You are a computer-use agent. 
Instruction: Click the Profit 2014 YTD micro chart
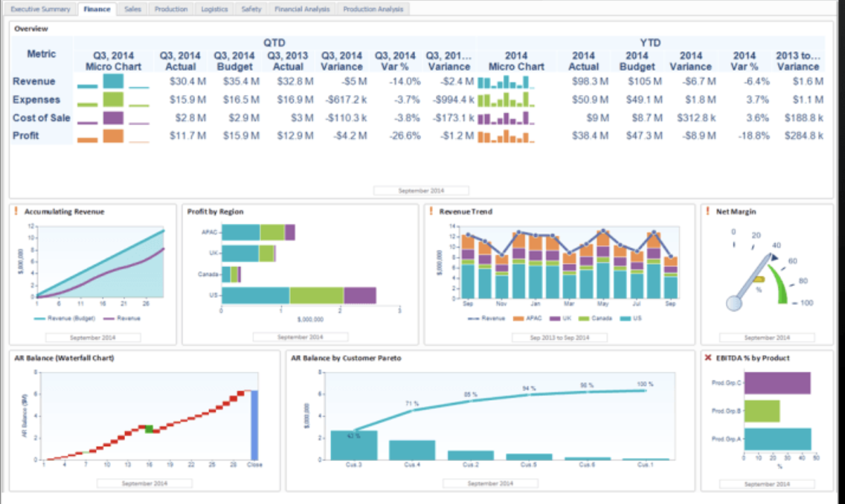[506, 136]
